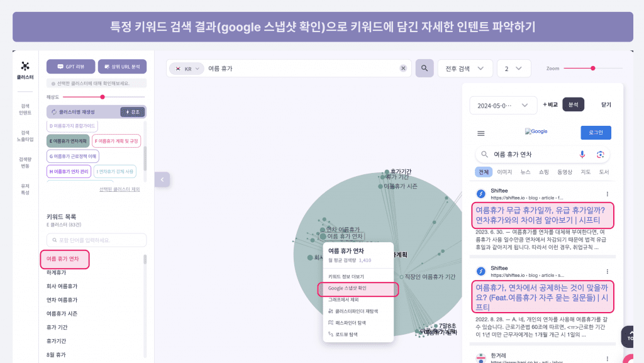Click 로드뷰 탐색 icon in context menu
This screenshot has width=644, height=363.
[x=331, y=334]
